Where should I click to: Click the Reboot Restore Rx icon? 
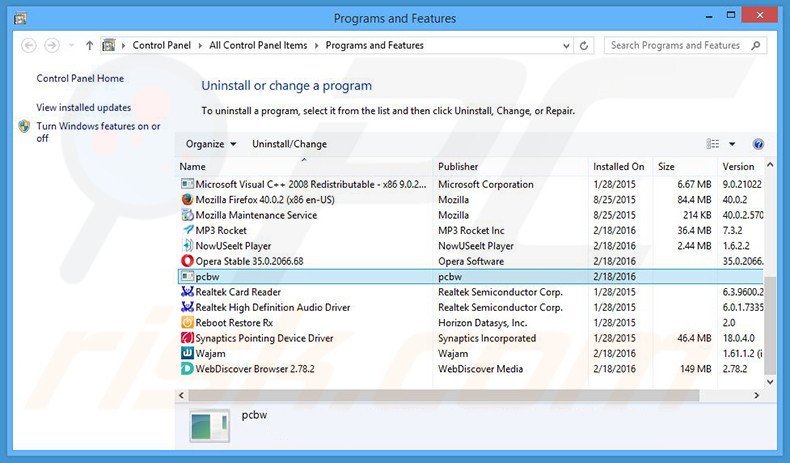tap(187, 322)
